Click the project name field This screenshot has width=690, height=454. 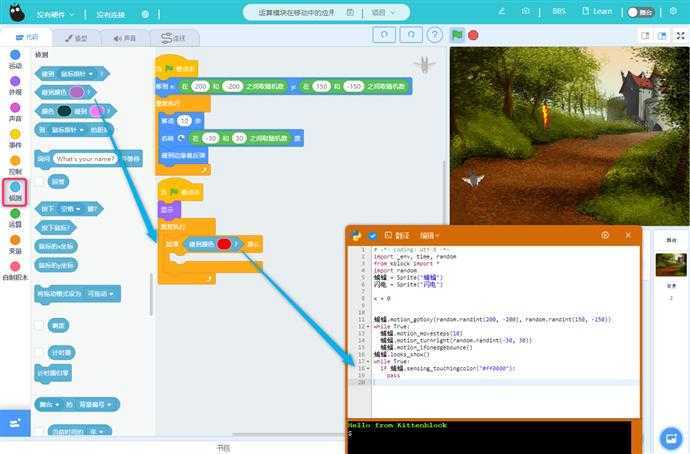click(296, 12)
